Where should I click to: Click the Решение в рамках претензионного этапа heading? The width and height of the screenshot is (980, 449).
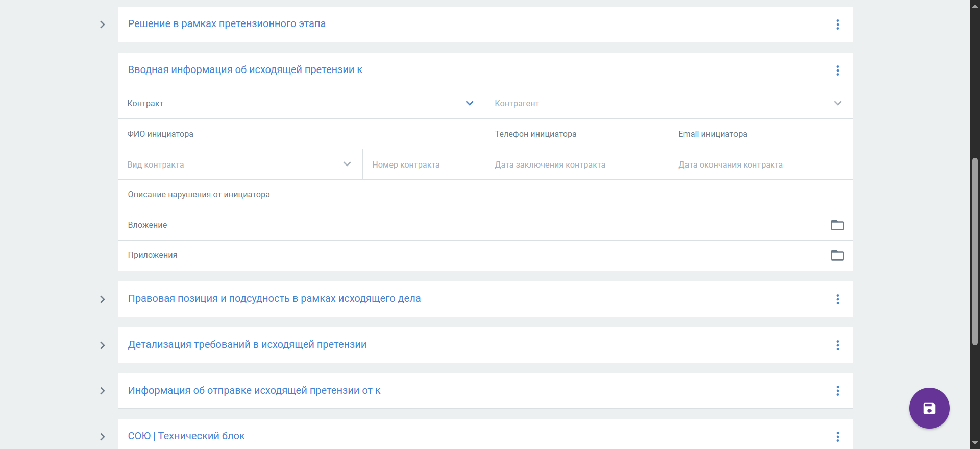point(227,24)
